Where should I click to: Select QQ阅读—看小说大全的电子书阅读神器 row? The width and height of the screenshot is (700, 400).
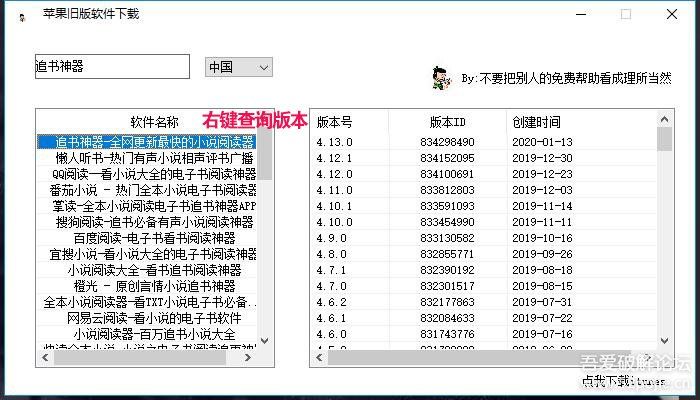147,174
